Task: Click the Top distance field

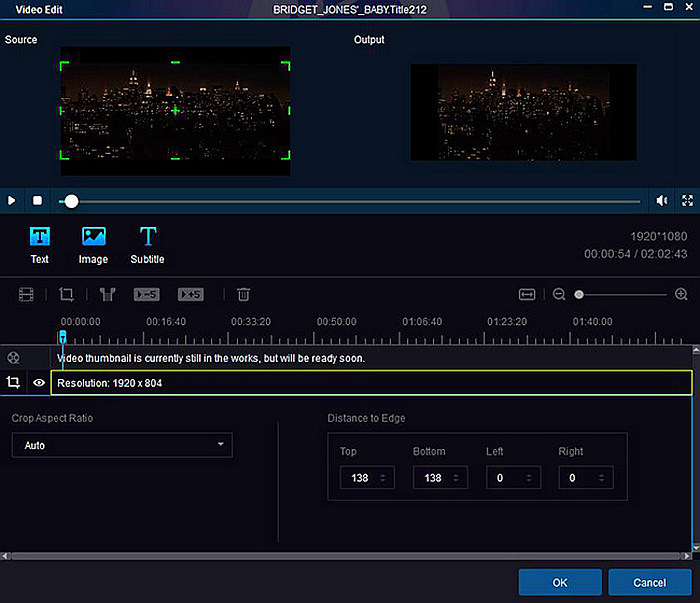Action: click(x=367, y=478)
